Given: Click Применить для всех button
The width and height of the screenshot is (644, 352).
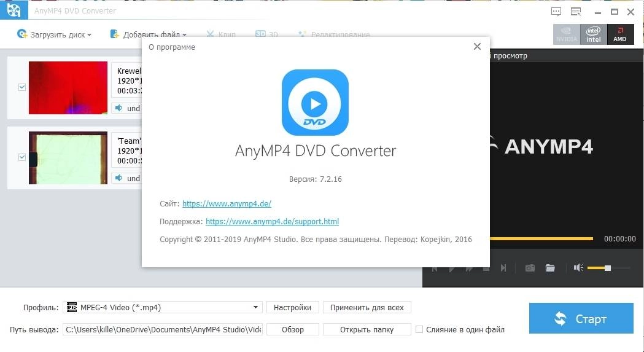Looking at the screenshot, I should point(367,307).
